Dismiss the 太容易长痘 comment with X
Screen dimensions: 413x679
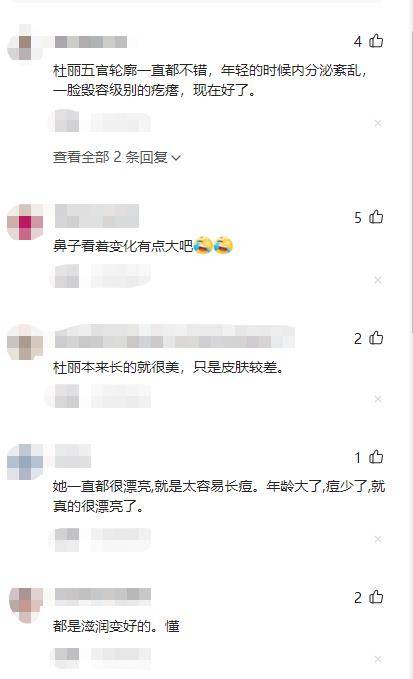point(378,539)
